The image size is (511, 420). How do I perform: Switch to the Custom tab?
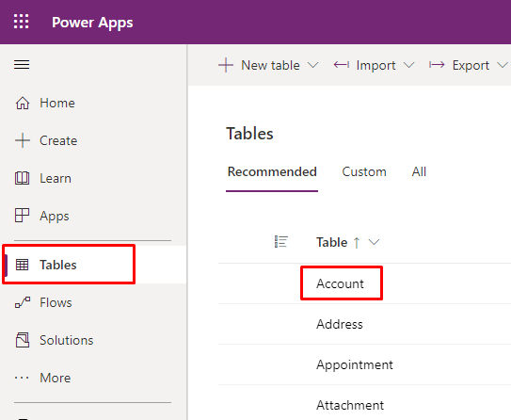click(x=364, y=171)
